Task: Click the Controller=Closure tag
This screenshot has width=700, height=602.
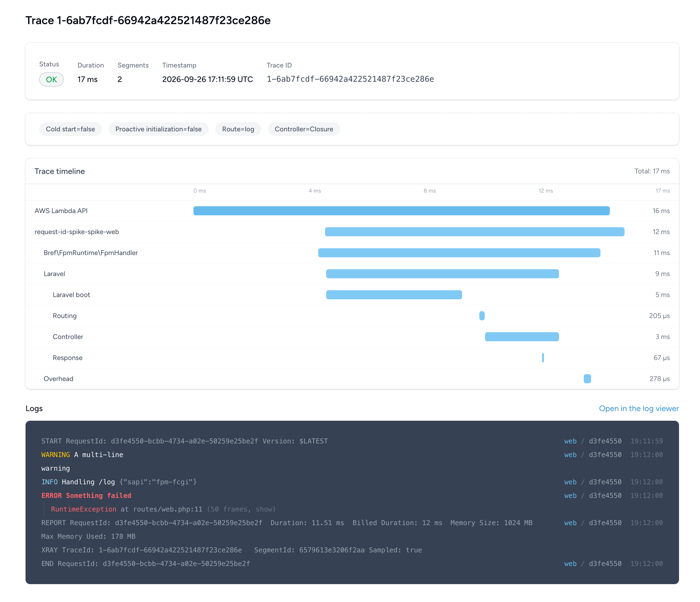Action: 304,129
